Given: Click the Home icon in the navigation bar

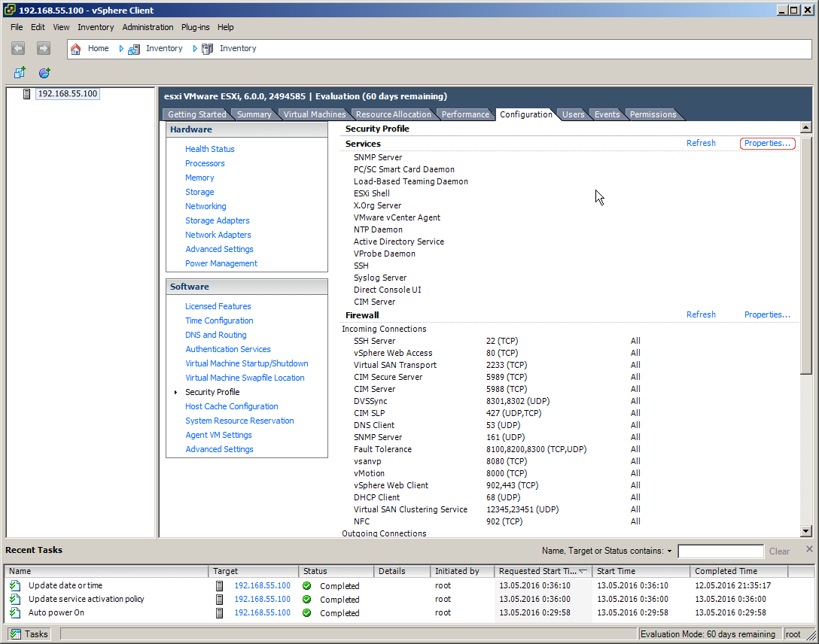Looking at the screenshot, I should pos(75,48).
